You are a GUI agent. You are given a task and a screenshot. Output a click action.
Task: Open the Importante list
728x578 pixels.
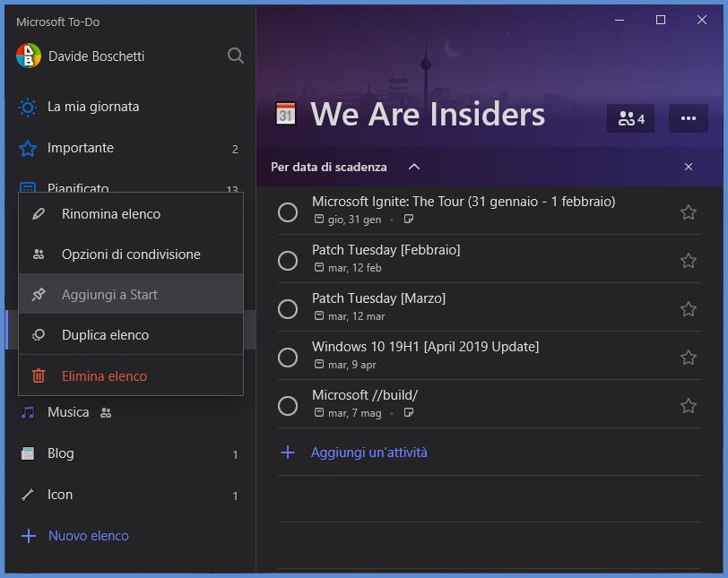130,148
